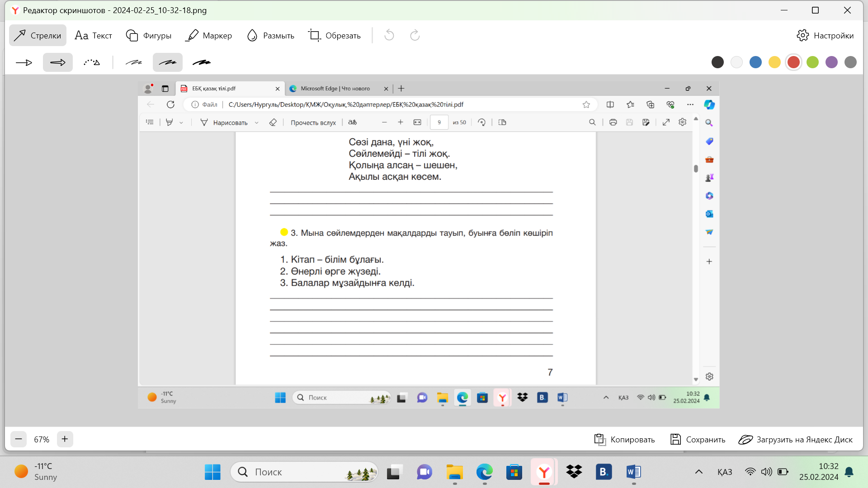
Task: Select the Crop (Обрезать) tool
Action: [335, 35]
